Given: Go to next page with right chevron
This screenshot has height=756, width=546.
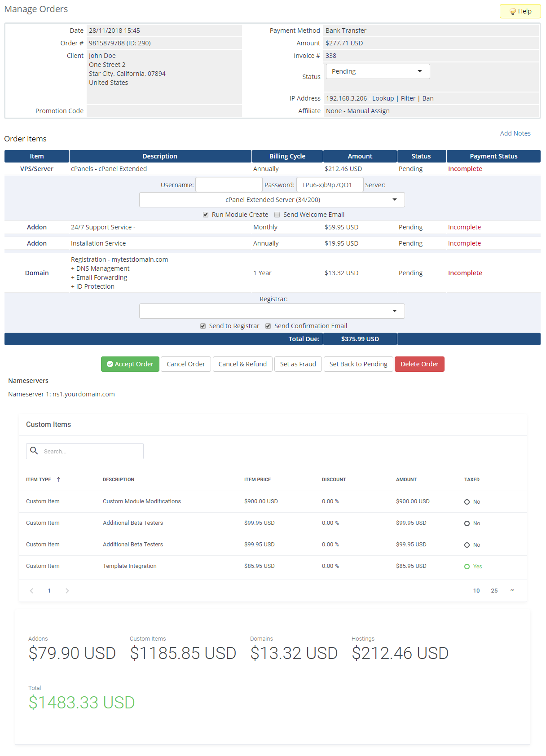Looking at the screenshot, I should tap(67, 591).
